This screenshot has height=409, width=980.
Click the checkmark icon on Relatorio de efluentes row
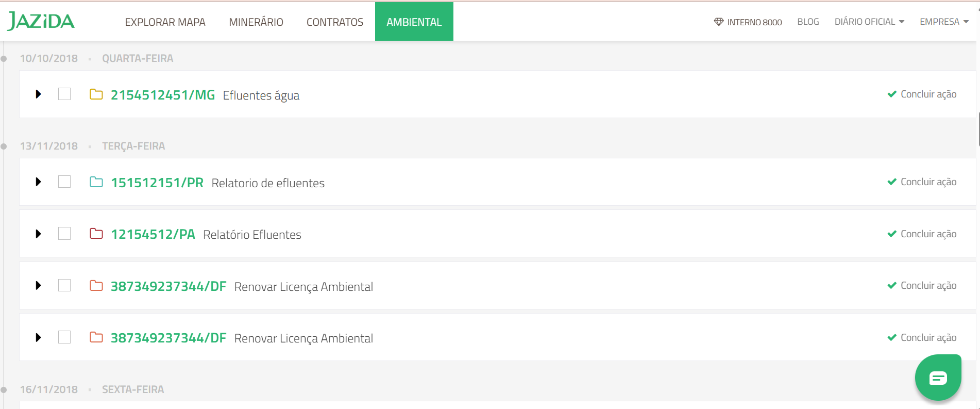click(x=892, y=182)
